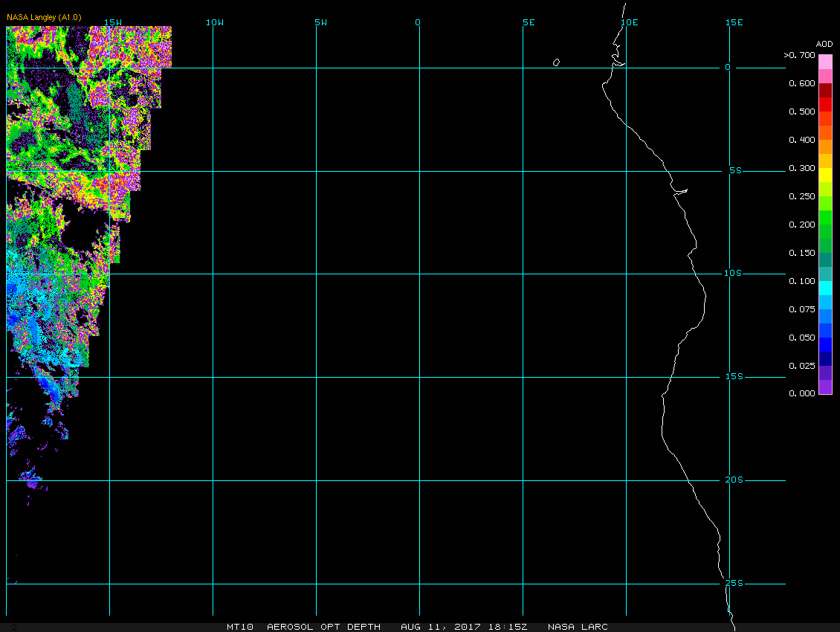Click the AUG 11, 2017 18:15Z timestamp
The height and width of the screenshot is (632, 840).
coord(464,627)
